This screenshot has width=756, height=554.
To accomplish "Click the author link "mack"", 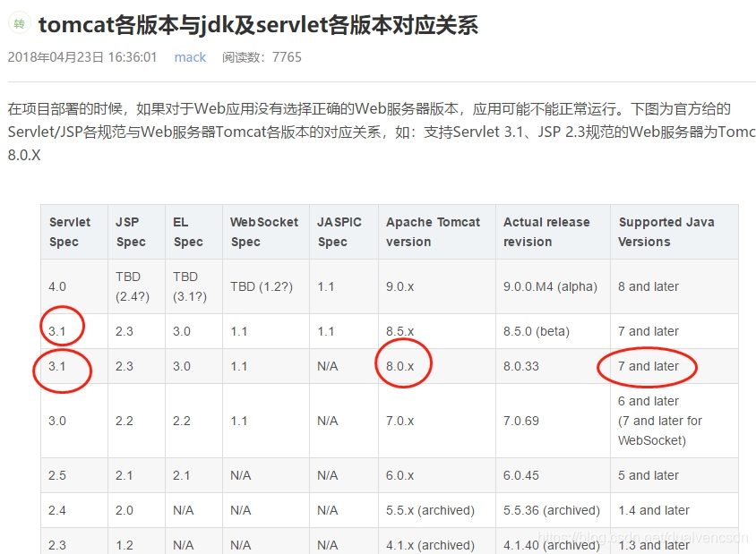I will pyautogui.click(x=190, y=57).
